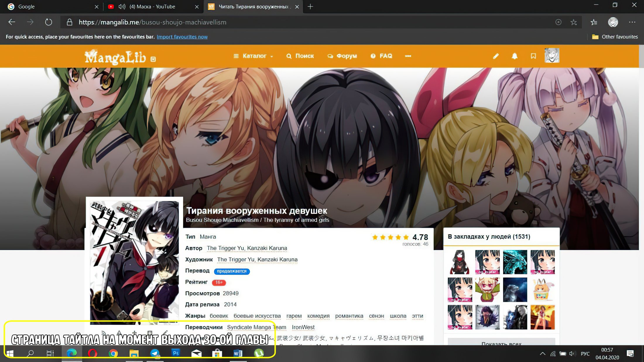Open the more menu dots in navbar
Screen dimensions: 644x362
408,56
